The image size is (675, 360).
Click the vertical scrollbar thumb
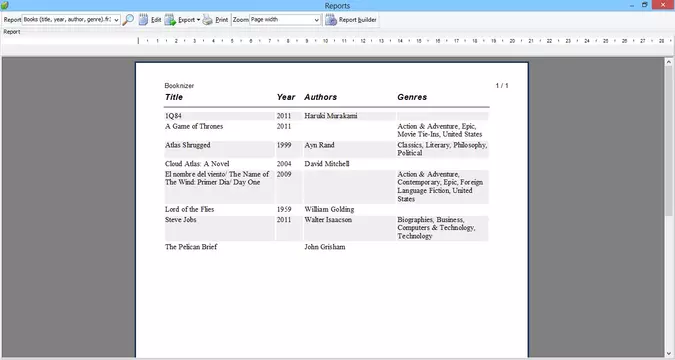pos(669,140)
